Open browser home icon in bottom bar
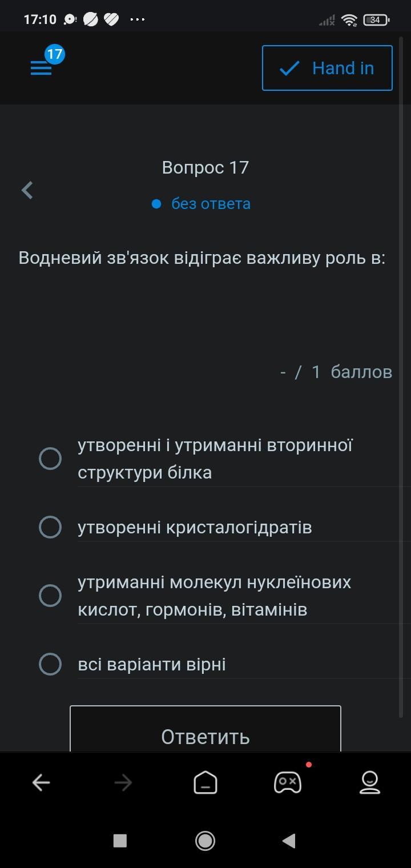411x868 pixels. tap(205, 782)
